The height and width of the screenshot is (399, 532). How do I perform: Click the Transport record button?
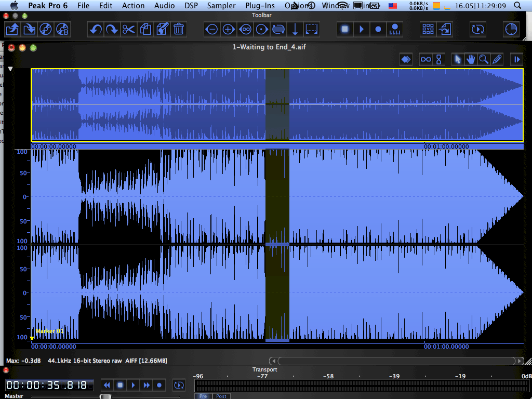point(159,385)
